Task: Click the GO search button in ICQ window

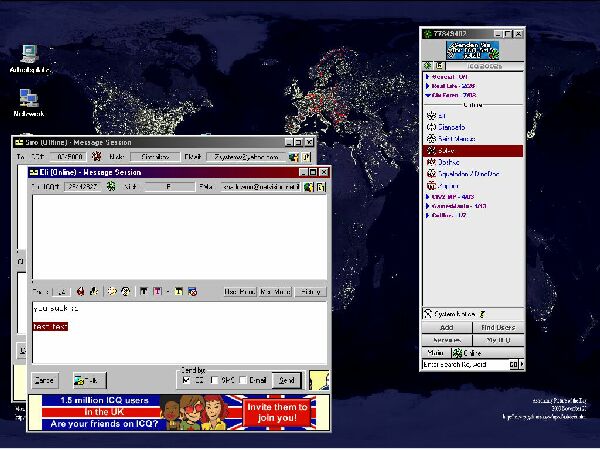Action: click(x=513, y=365)
